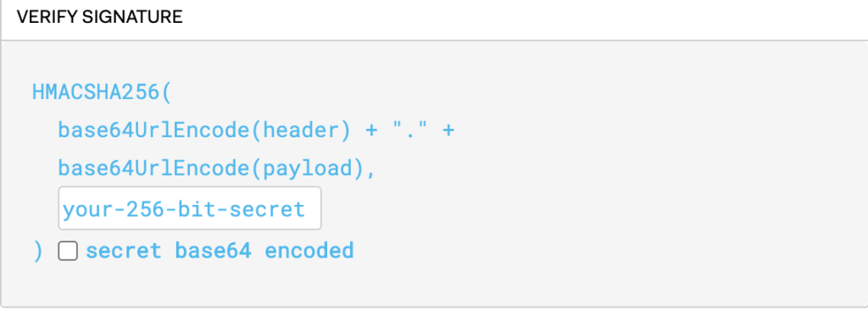Enable the secret base64 encoded checkbox
This screenshot has width=868, height=311.
point(68,251)
